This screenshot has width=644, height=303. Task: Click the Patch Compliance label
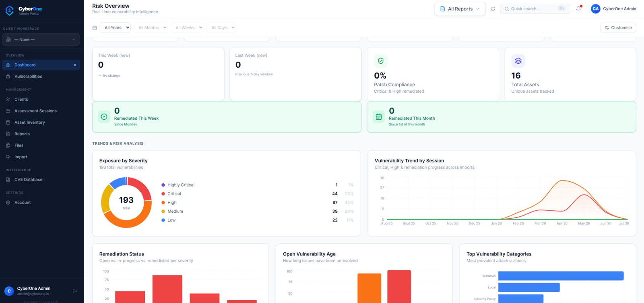394,85
